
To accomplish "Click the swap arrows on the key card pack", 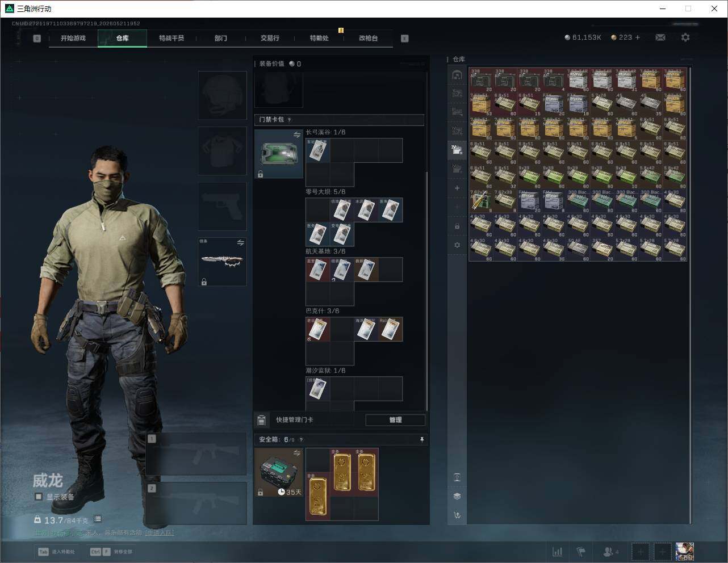I will (x=297, y=135).
